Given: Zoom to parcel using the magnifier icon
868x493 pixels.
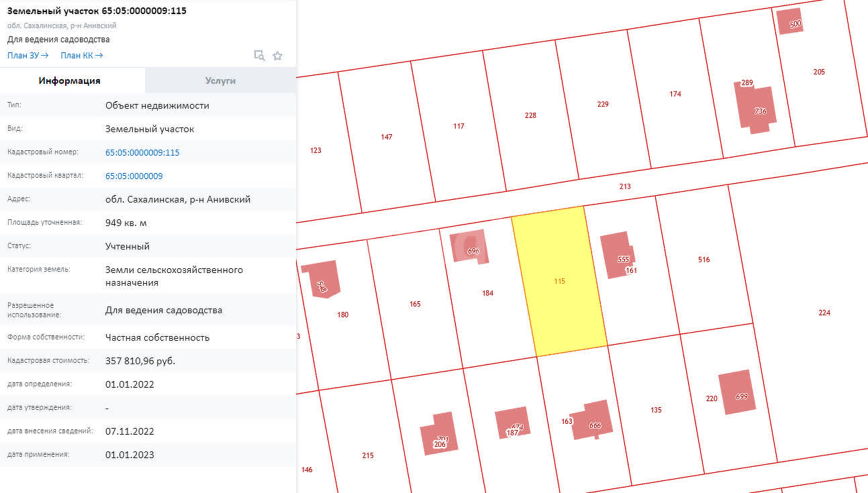Looking at the screenshot, I should tap(259, 56).
